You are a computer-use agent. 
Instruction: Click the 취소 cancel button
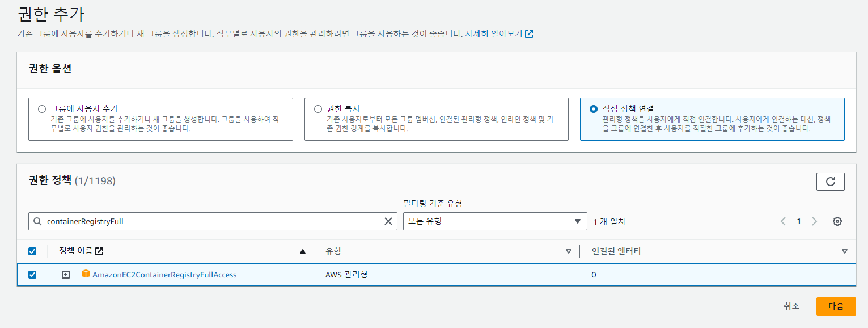tap(791, 306)
